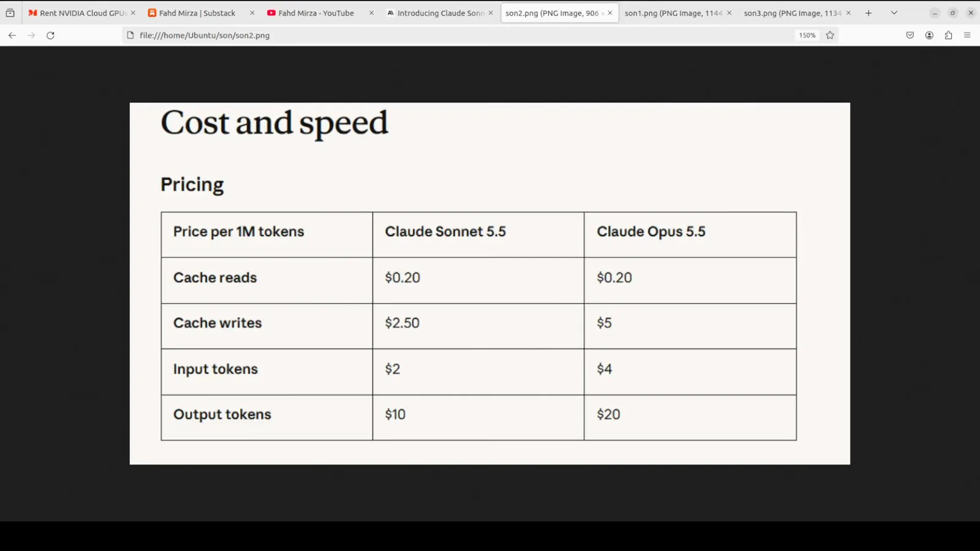Click the Claude Sonnet 5.5 column header

[445, 231]
